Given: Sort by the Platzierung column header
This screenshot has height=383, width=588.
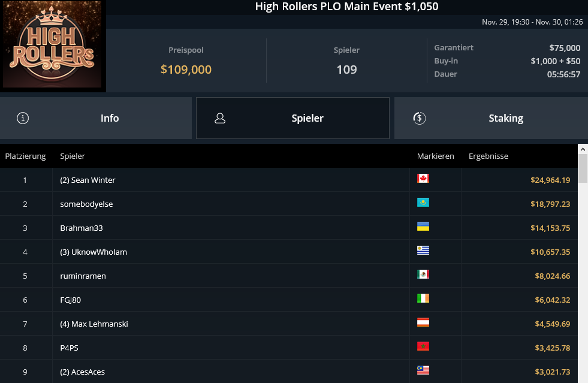Looking at the screenshot, I should 25,156.
